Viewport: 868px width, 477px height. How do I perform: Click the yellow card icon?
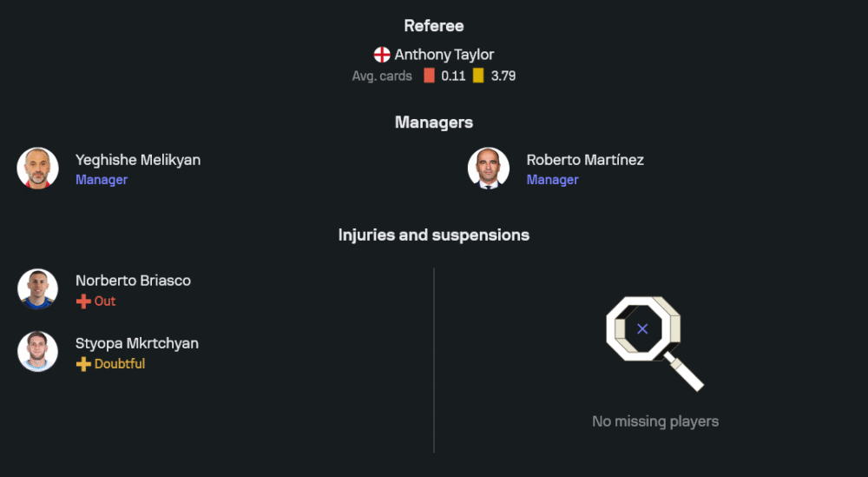pos(478,76)
